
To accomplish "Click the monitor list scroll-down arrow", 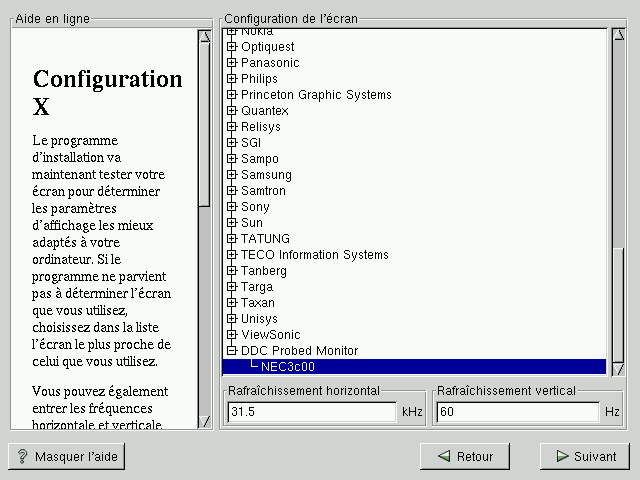I will [618, 367].
